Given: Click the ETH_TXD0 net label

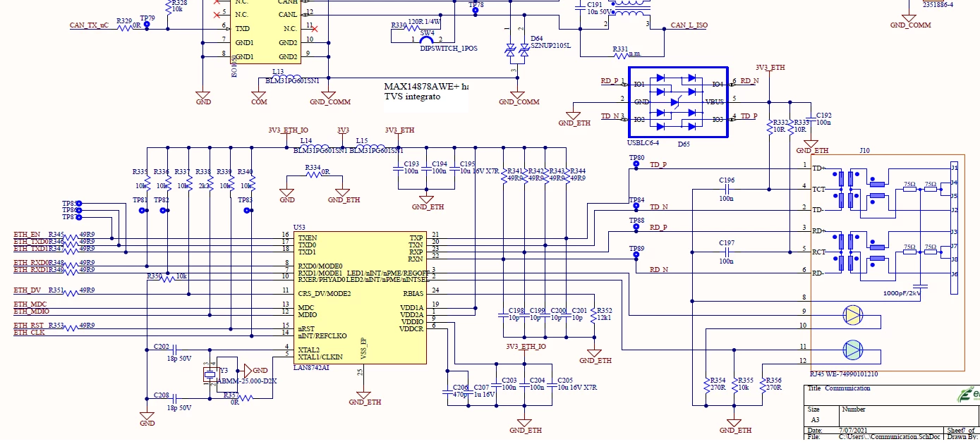Looking at the screenshot, I should click(30, 242).
